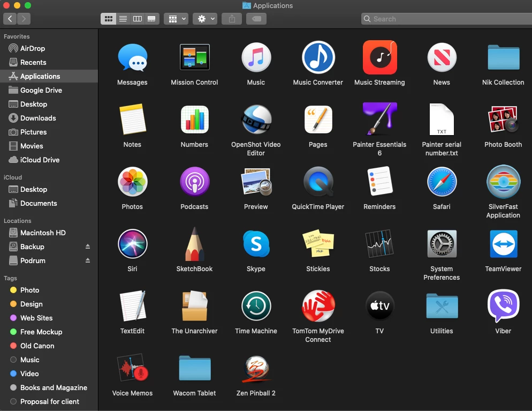Select Painter Essentials 6 icon
This screenshot has height=411, width=532.
tap(379, 118)
